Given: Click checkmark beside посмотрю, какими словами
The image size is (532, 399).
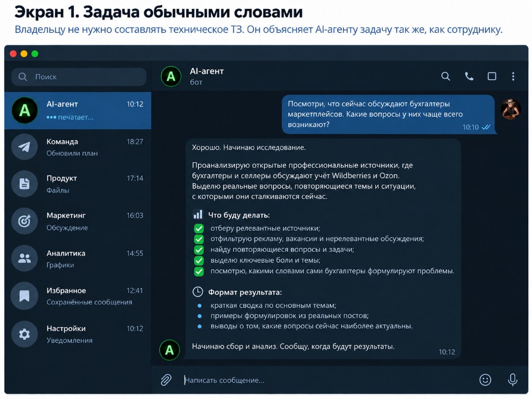Looking at the screenshot, I should tap(199, 271).
